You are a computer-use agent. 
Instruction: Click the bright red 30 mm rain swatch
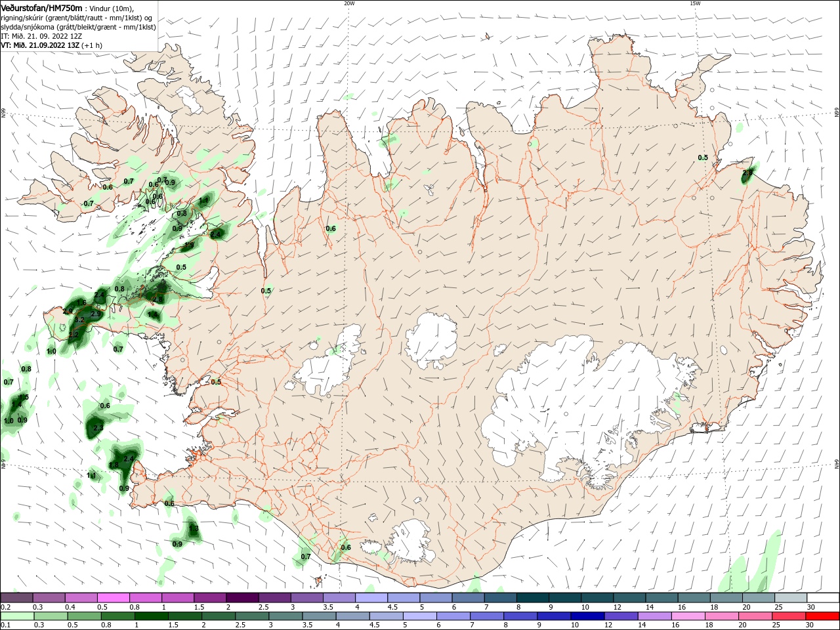[x=823, y=616]
